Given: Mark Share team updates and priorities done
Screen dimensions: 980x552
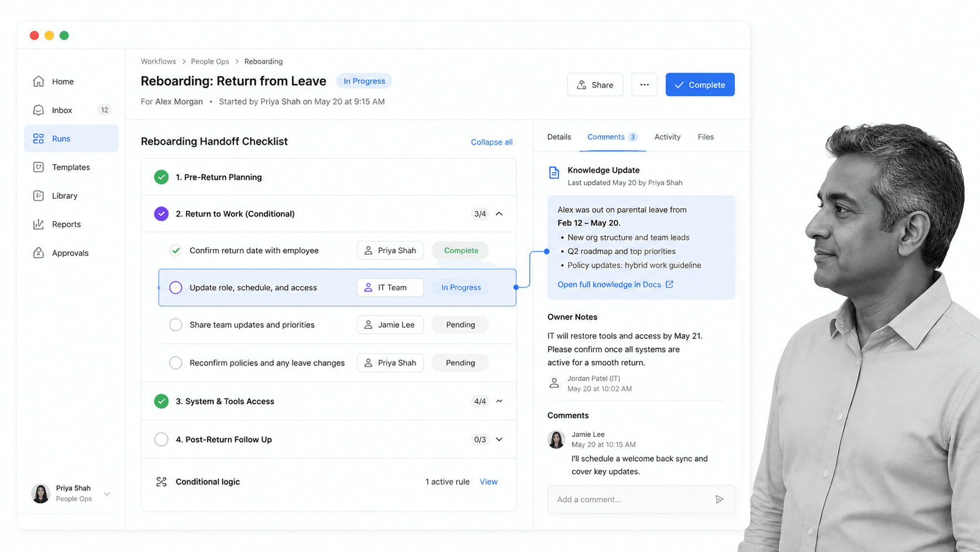Looking at the screenshot, I should pyautogui.click(x=176, y=325).
